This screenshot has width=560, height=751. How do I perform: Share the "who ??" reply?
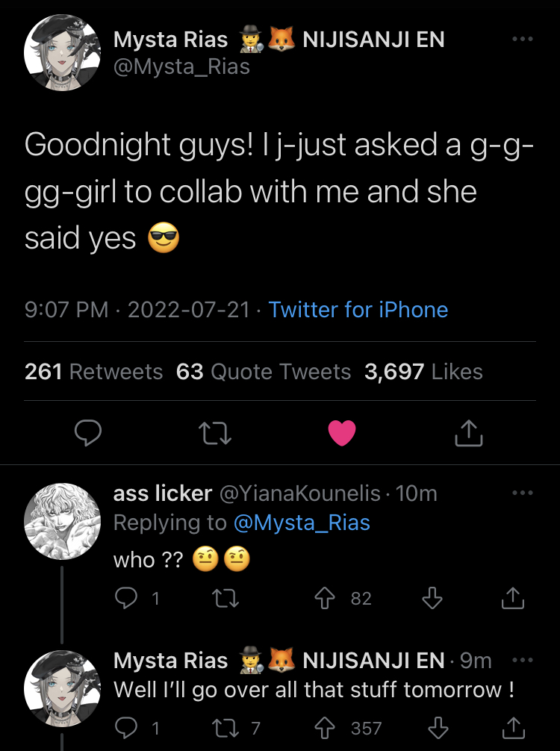(x=512, y=598)
